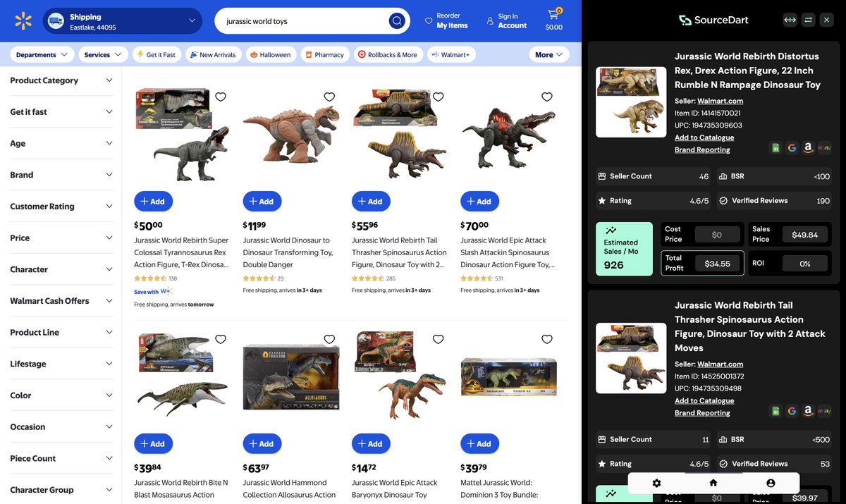Viewport: 846px width, 504px height.
Task: Open SourceDart settings gear in bottom bar
Action: point(656,483)
